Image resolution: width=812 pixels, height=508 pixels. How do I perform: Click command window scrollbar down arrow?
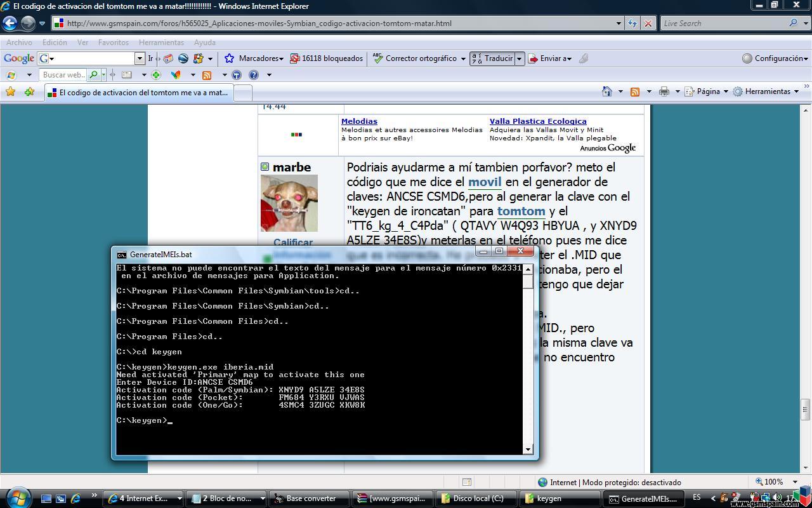(x=528, y=449)
